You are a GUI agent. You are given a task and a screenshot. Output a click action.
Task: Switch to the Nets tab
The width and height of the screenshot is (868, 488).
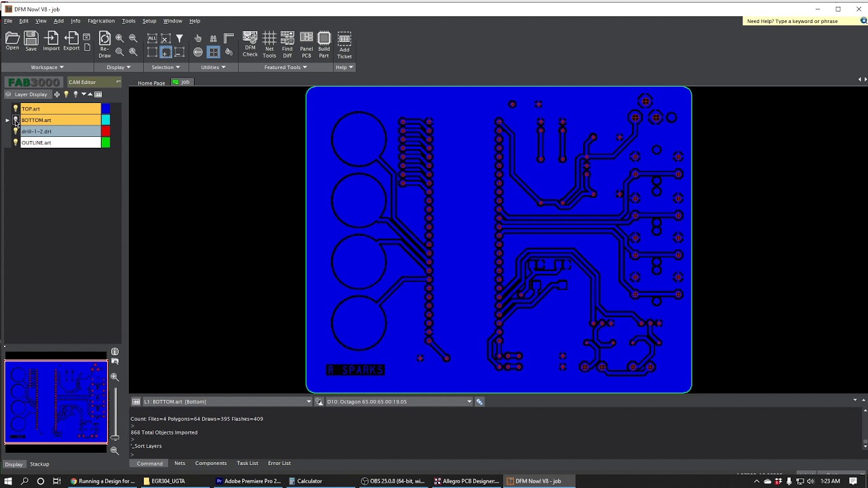[180, 464]
